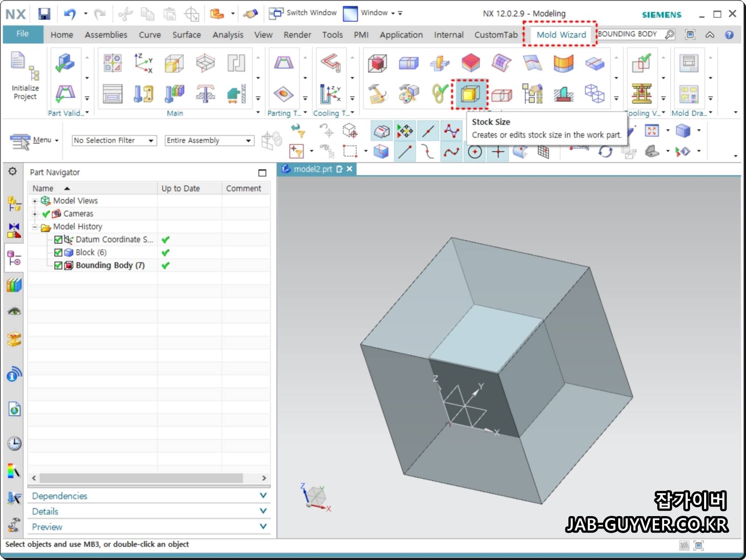Open the Menu dropdown

[x=35, y=140]
